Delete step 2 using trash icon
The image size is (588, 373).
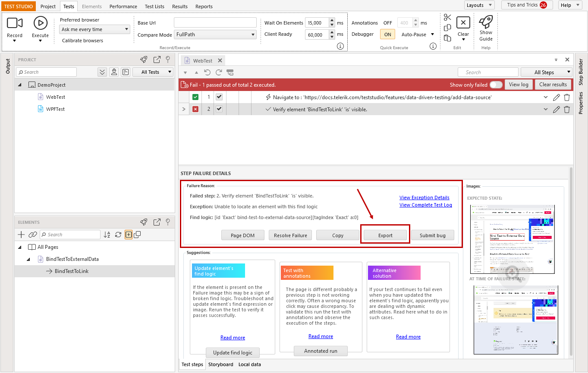(x=567, y=110)
